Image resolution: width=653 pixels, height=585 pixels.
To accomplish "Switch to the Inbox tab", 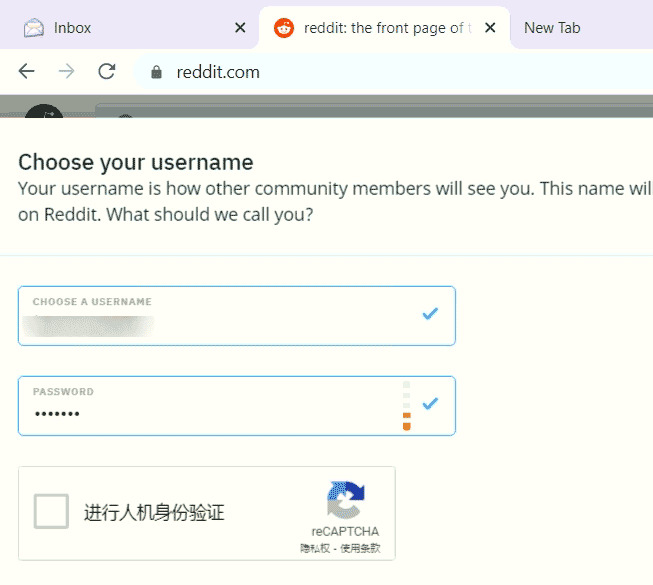I will 129,28.
